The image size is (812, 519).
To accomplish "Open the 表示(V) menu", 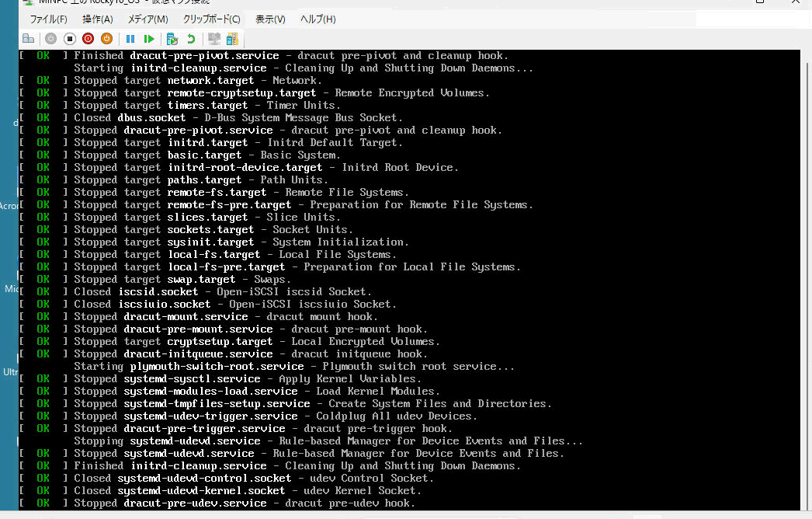I will (x=270, y=19).
